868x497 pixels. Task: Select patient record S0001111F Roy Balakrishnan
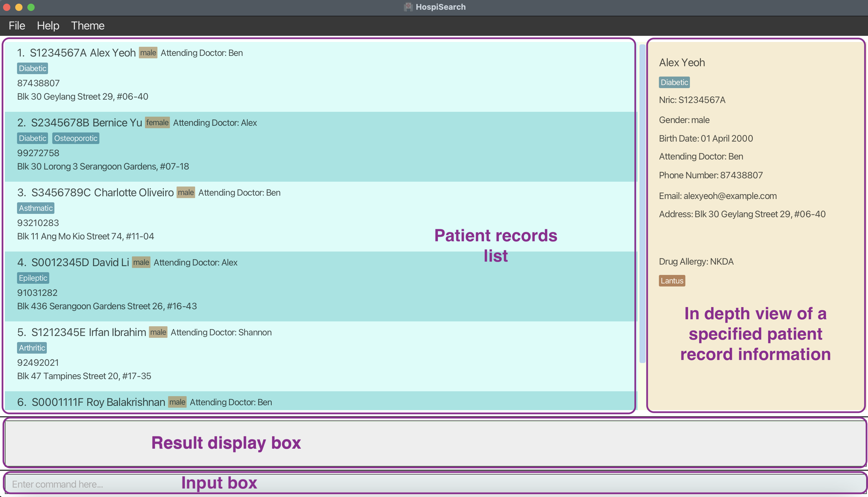(320, 401)
